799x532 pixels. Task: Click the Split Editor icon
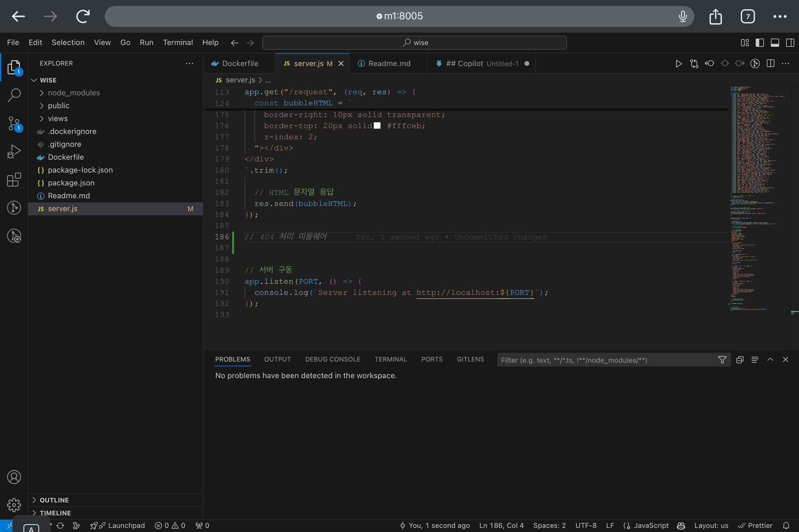pos(771,63)
